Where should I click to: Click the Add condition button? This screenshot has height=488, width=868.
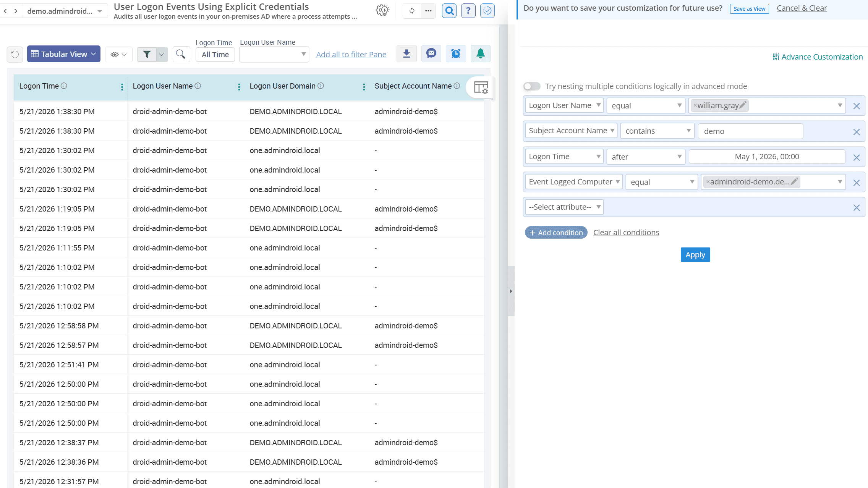[556, 233]
